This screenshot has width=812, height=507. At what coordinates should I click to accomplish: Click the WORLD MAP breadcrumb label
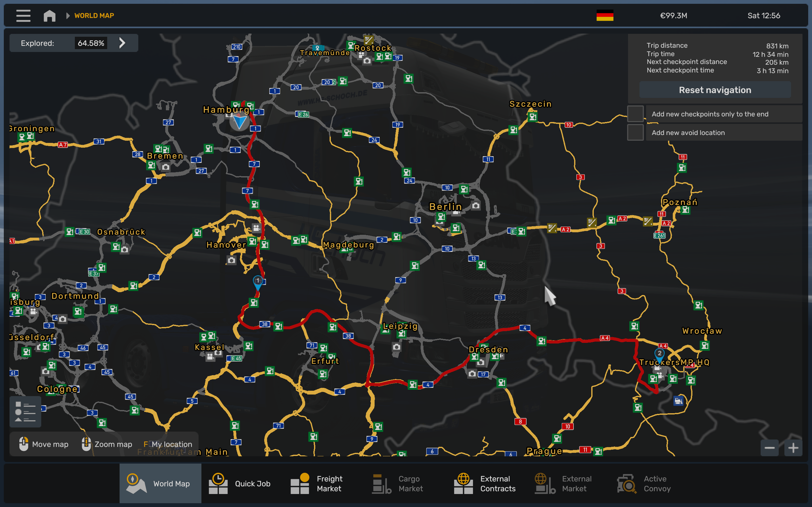(x=94, y=16)
